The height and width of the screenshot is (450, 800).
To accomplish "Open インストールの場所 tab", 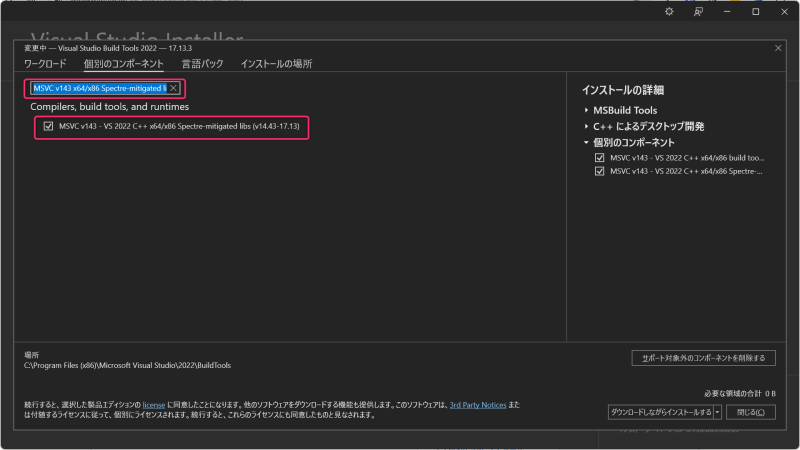I will [276, 64].
